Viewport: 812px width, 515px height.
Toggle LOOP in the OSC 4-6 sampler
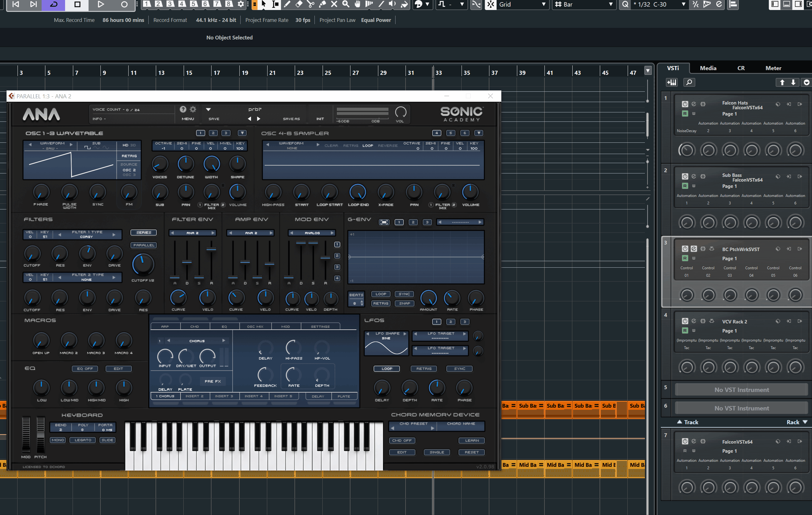click(368, 146)
